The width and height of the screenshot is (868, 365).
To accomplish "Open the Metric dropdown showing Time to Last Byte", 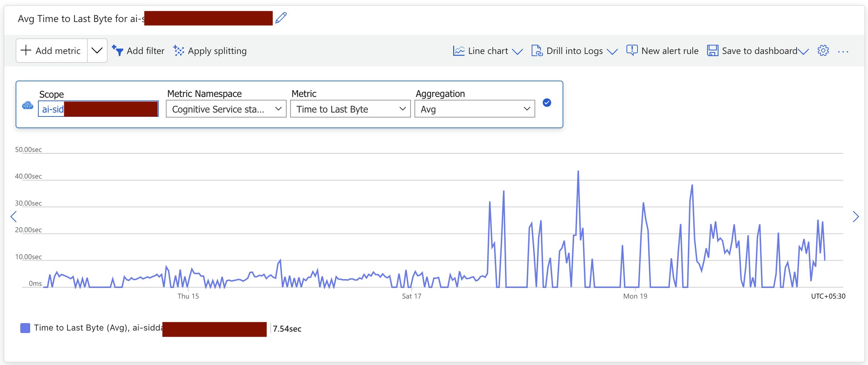I will (x=351, y=109).
